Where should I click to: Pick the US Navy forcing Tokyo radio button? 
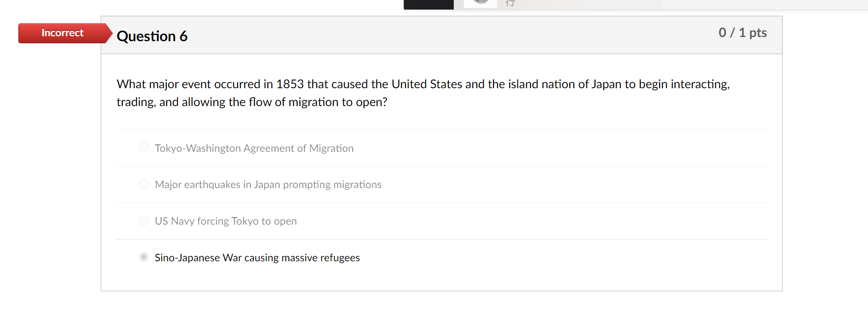144,220
